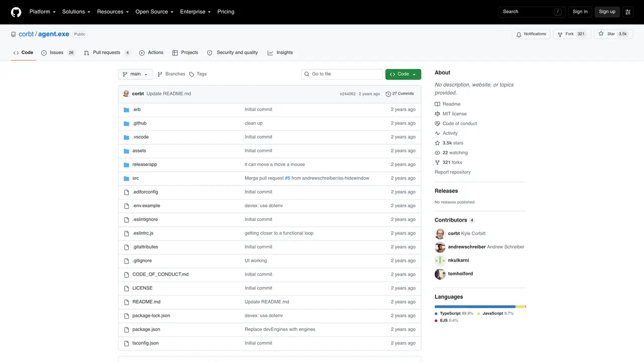The width and height of the screenshot is (644, 362).
Task: Open the release/app folder
Action: coord(145,164)
